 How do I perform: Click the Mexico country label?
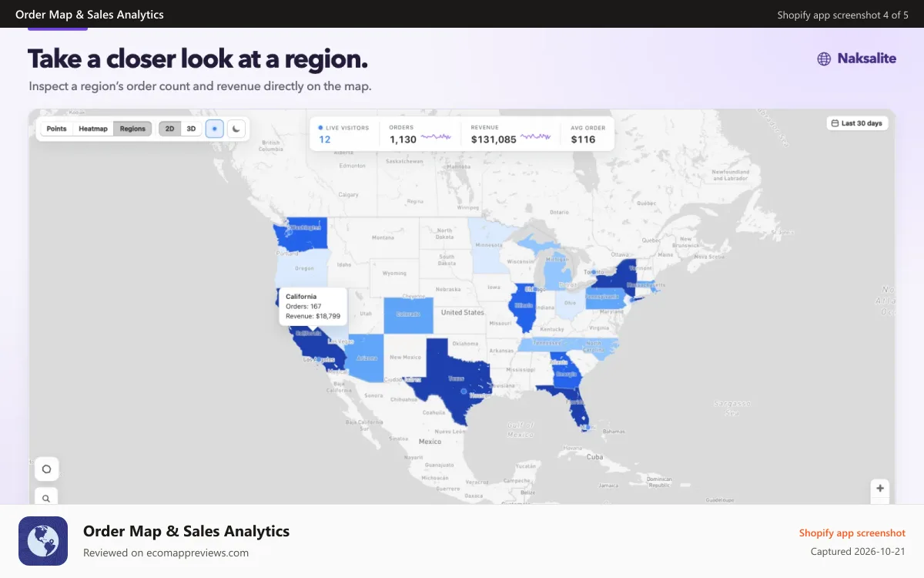click(430, 442)
